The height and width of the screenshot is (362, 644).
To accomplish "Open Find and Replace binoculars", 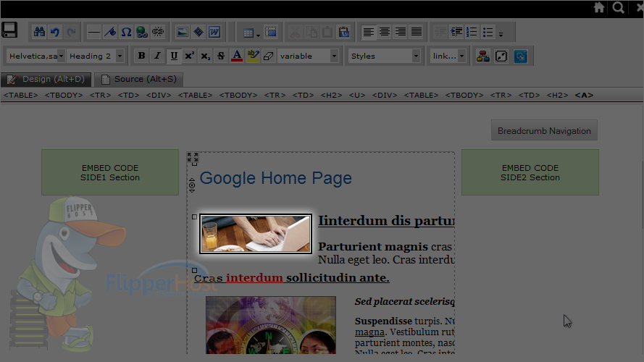I will click(39, 32).
